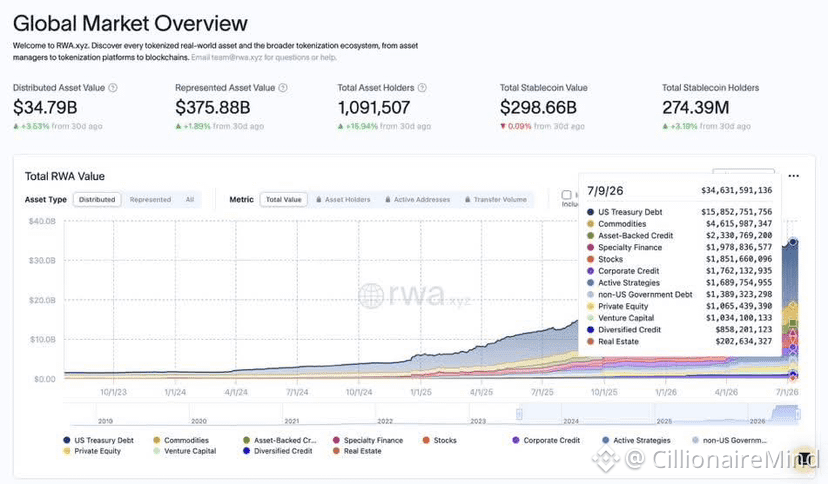Toggle US Treasury Debt series in legend
828x484 pixels.
point(98,440)
